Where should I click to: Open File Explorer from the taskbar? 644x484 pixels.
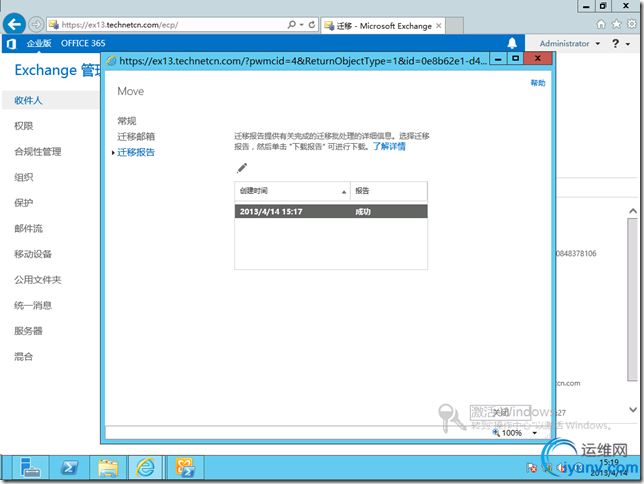point(108,468)
